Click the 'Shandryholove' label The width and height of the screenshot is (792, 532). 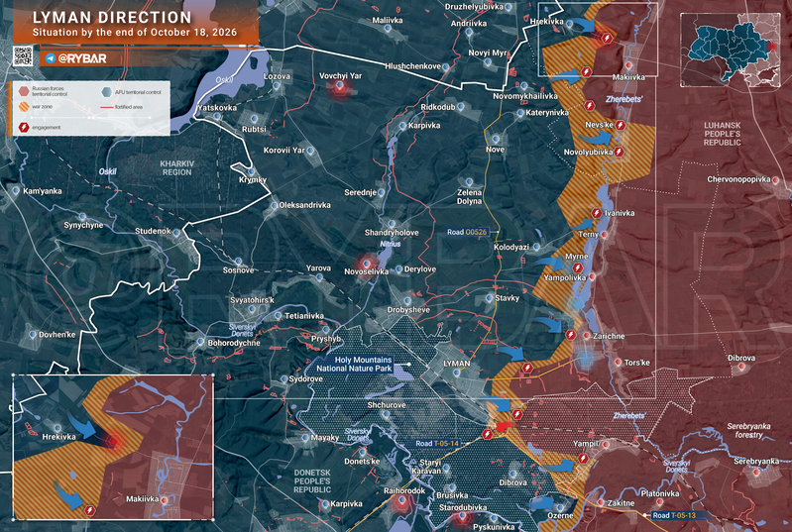click(x=392, y=233)
